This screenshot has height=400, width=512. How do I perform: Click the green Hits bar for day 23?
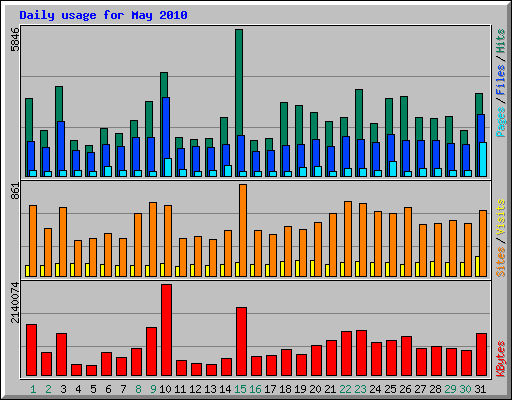pos(359,114)
